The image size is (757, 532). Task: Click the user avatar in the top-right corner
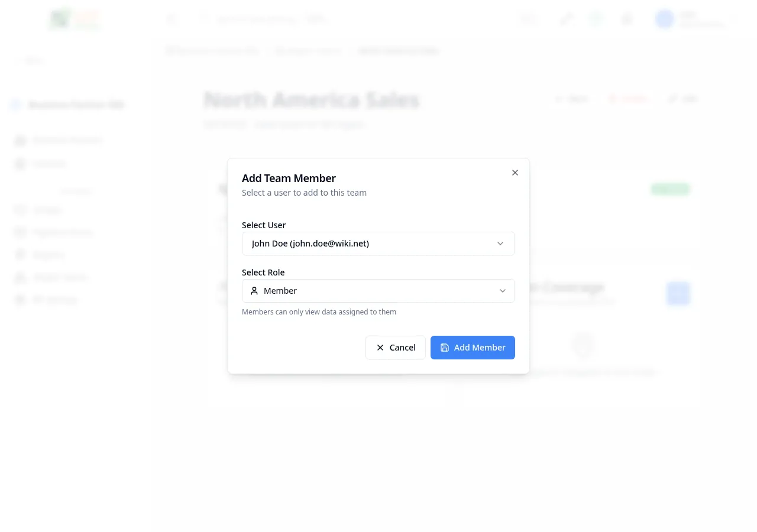[x=664, y=19]
